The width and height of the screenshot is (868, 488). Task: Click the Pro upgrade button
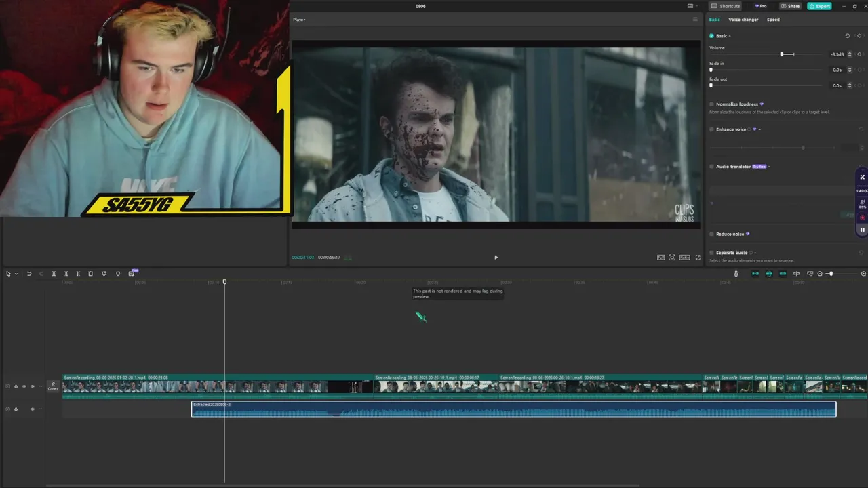click(x=761, y=6)
